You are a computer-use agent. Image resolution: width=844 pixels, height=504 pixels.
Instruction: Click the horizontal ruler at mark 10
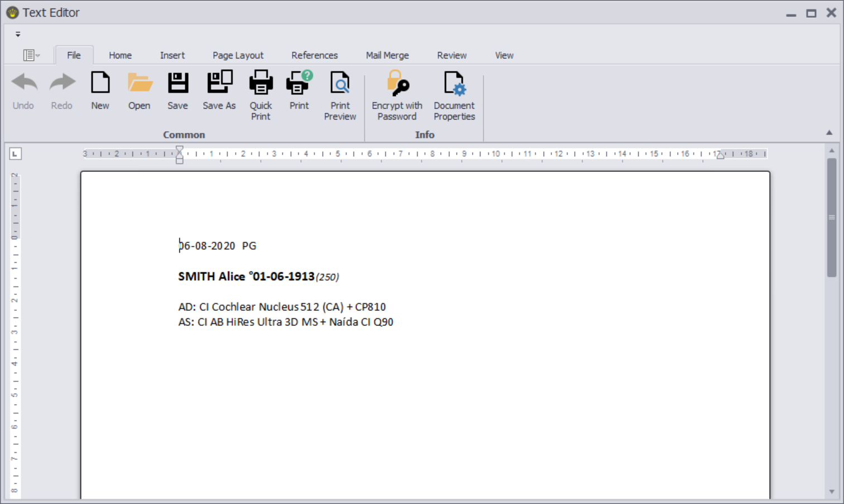(x=495, y=153)
